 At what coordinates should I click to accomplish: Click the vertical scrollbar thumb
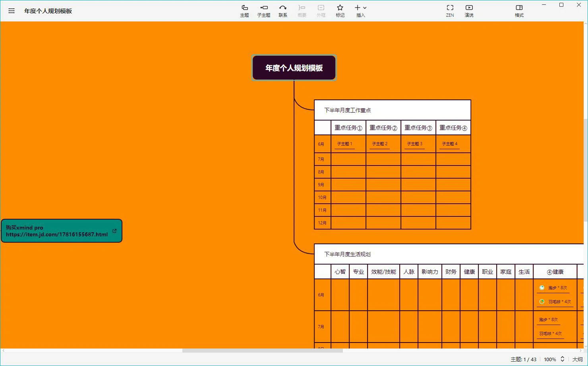tap(586, 170)
